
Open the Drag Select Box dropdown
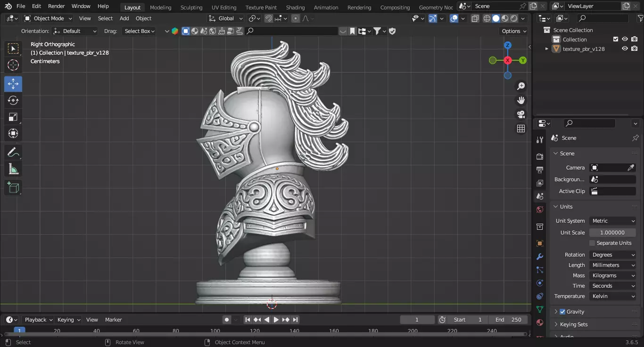tap(139, 31)
